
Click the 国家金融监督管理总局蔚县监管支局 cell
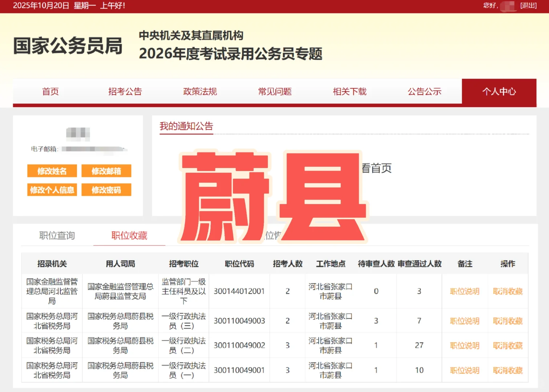point(120,291)
